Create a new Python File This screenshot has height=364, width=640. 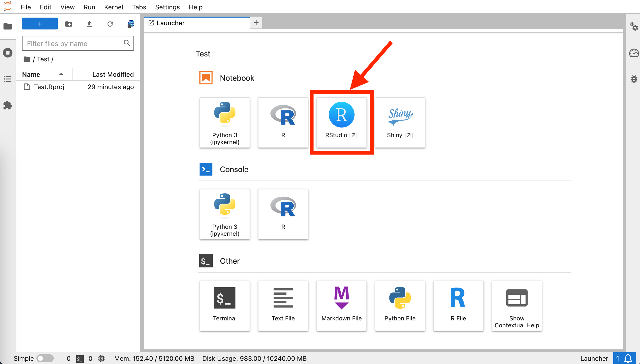coord(400,306)
